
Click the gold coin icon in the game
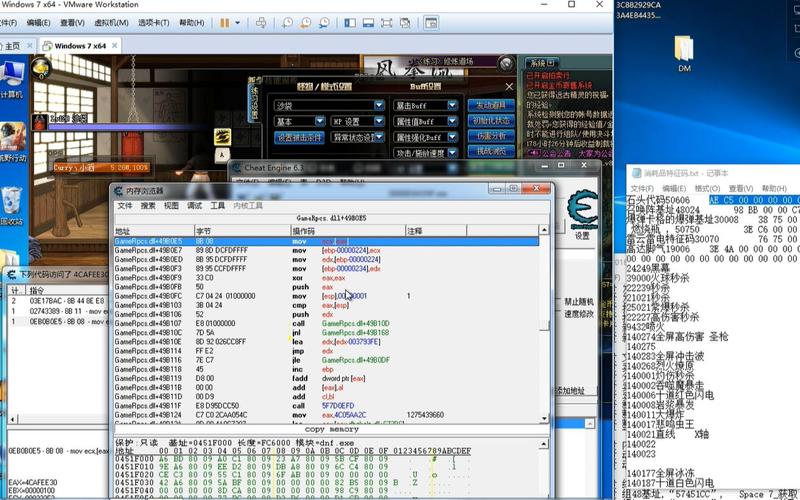[41, 69]
